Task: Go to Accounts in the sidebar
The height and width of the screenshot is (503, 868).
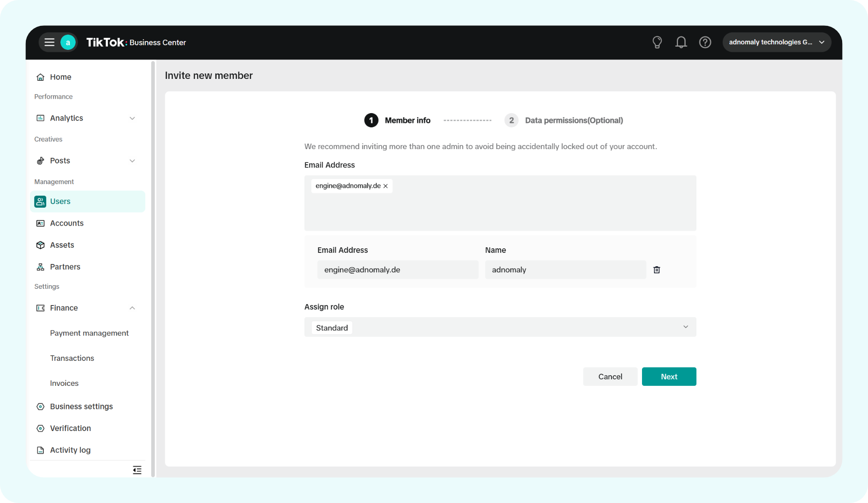Action: [x=67, y=223]
